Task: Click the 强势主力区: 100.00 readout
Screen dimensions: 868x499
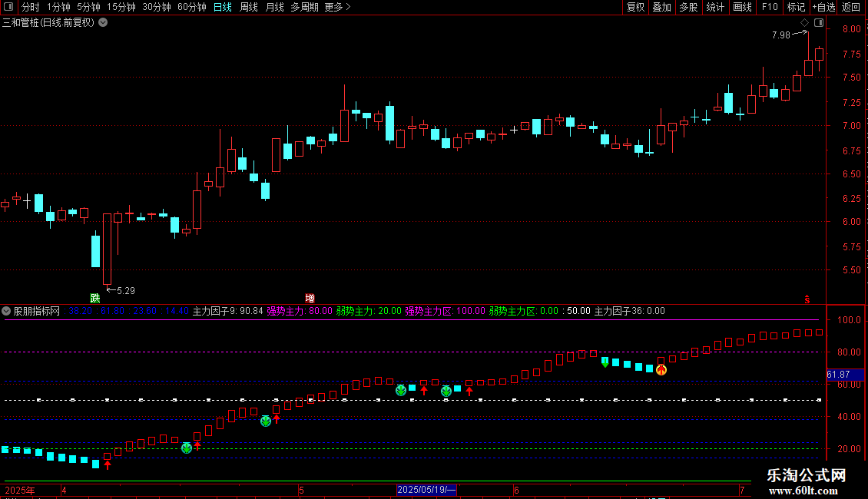Action: (445, 311)
